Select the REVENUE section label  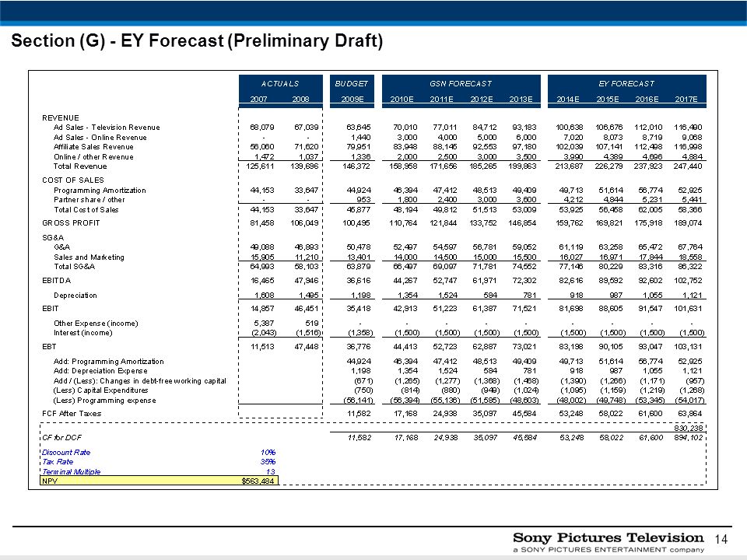(61, 117)
